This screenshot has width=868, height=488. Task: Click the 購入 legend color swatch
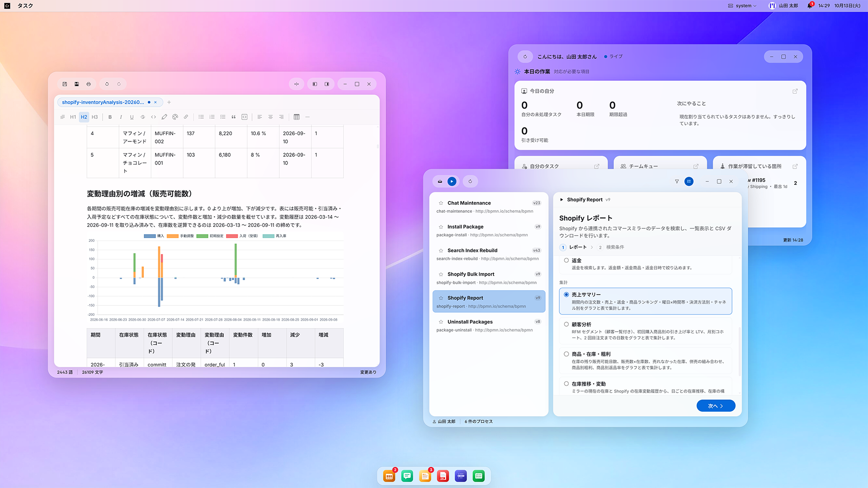(x=150, y=236)
